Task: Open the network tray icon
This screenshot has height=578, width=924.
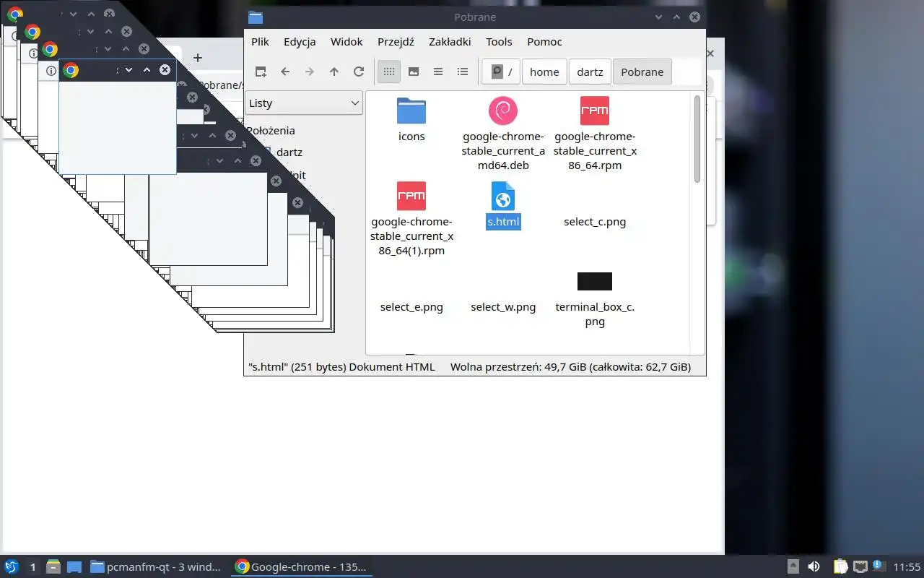Action: (x=860, y=567)
